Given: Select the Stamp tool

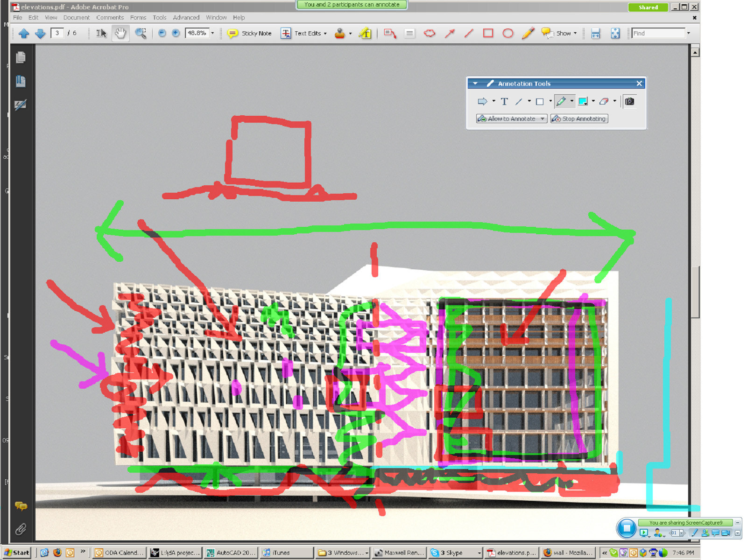Looking at the screenshot, I should [340, 33].
